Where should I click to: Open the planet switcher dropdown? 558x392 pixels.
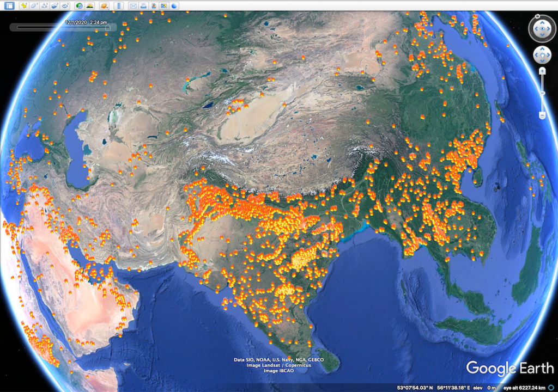coord(104,5)
